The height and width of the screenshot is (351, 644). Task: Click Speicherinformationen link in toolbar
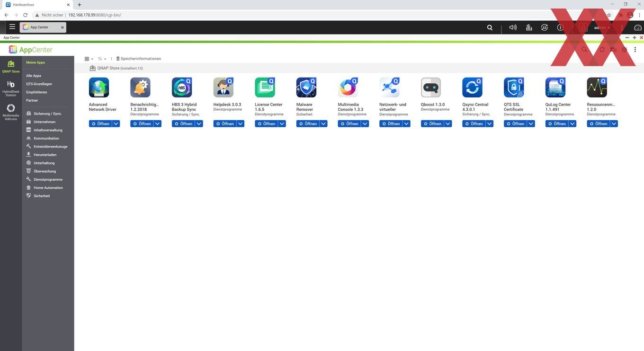[x=139, y=59]
